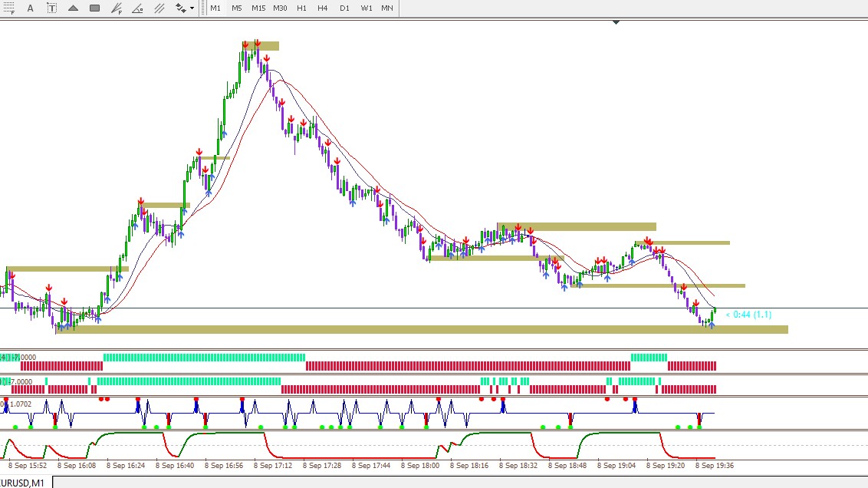Viewport: 868px width, 488px height.
Task: Switch to W1 timeframe
Action: (367, 8)
